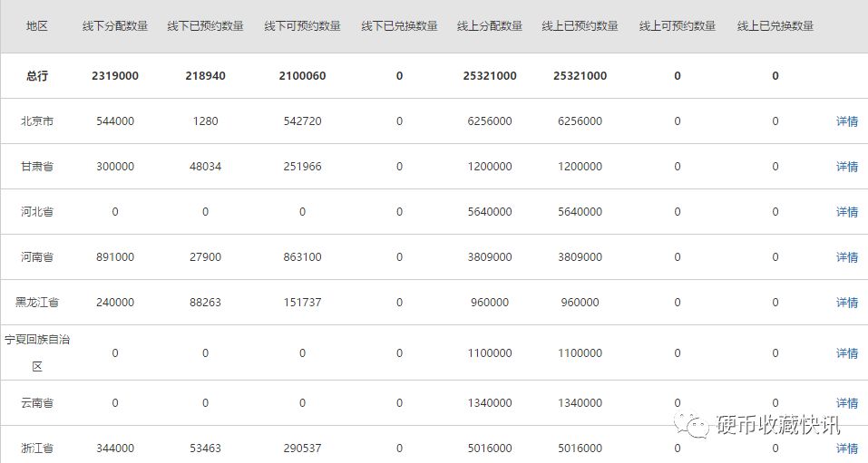The height and width of the screenshot is (463, 868).
Task: Click 宁夏 线上分配数量 value 1100000
Action: click(x=490, y=353)
